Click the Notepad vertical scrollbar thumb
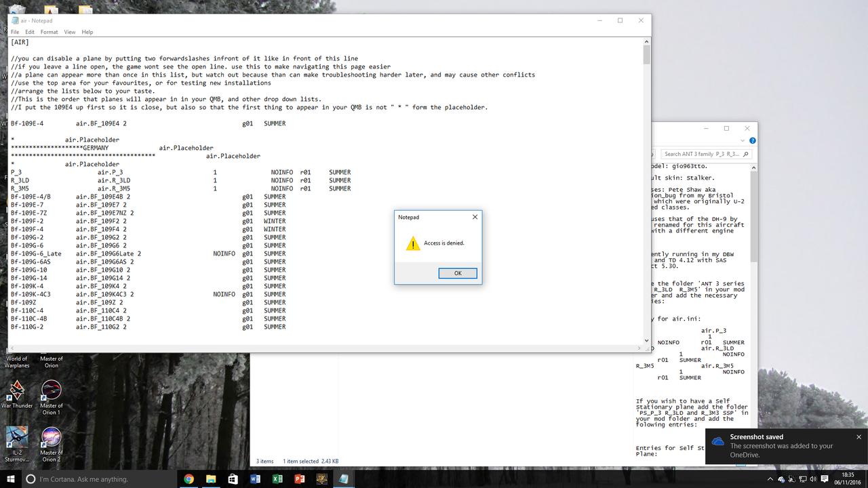The height and width of the screenshot is (488, 868). click(x=646, y=55)
